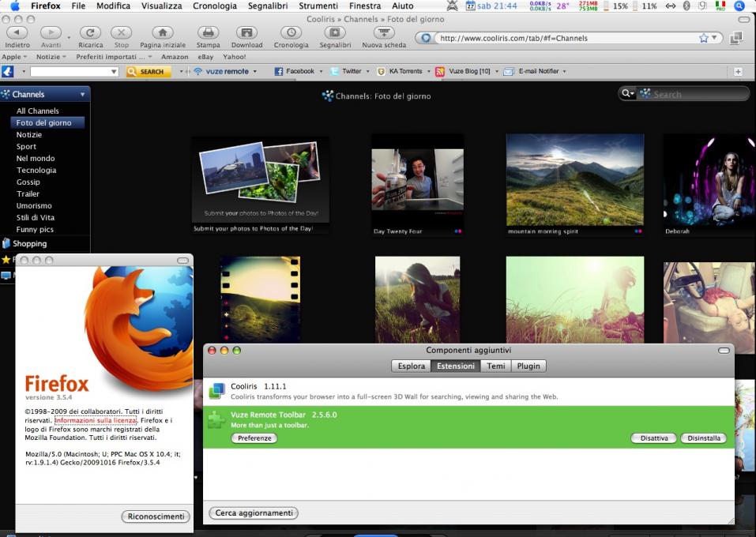756x537 pixels.
Task: Click the Cooliris extension icon in list
Action: click(216, 391)
